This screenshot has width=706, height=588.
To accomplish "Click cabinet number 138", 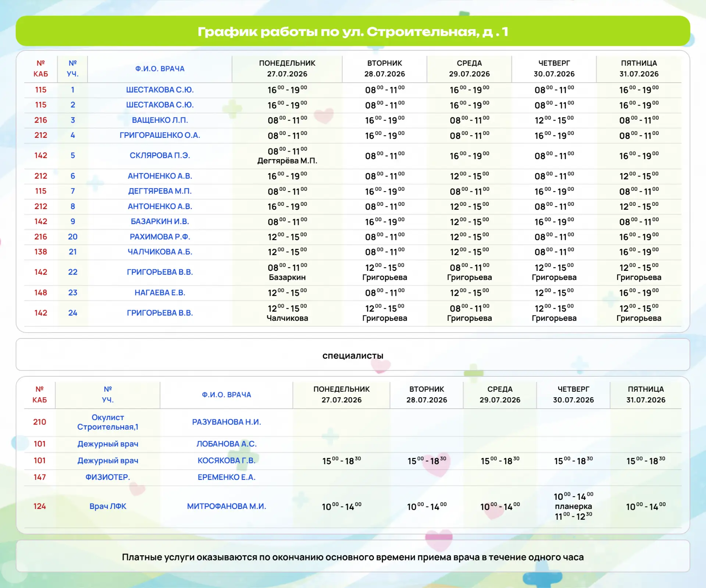I will 41,252.
